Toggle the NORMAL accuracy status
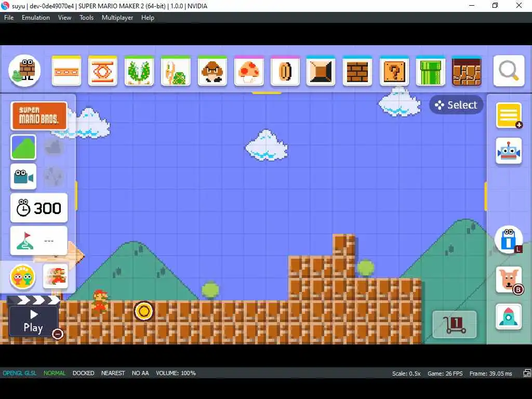The height and width of the screenshot is (399, 532). pyautogui.click(x=55, y=373)
